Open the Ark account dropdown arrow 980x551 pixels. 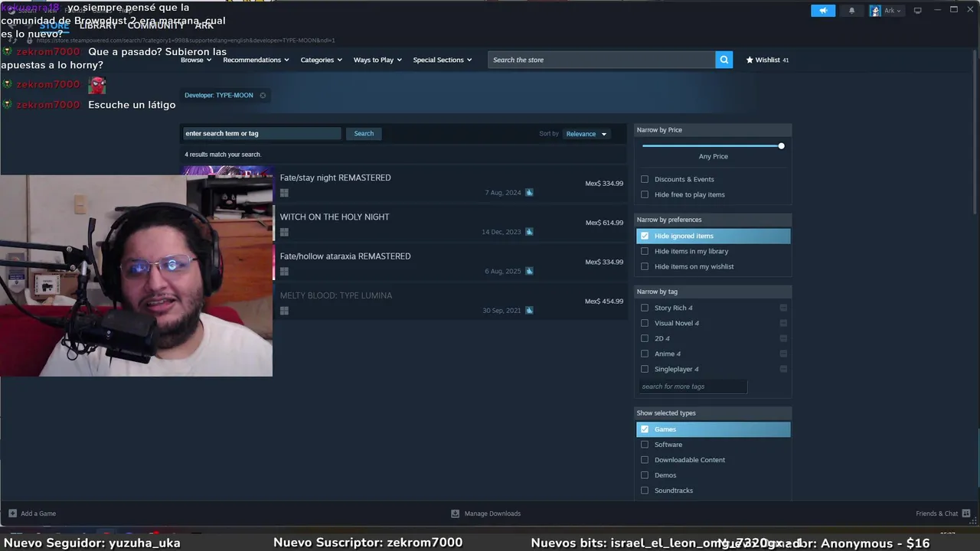[898, 11]
